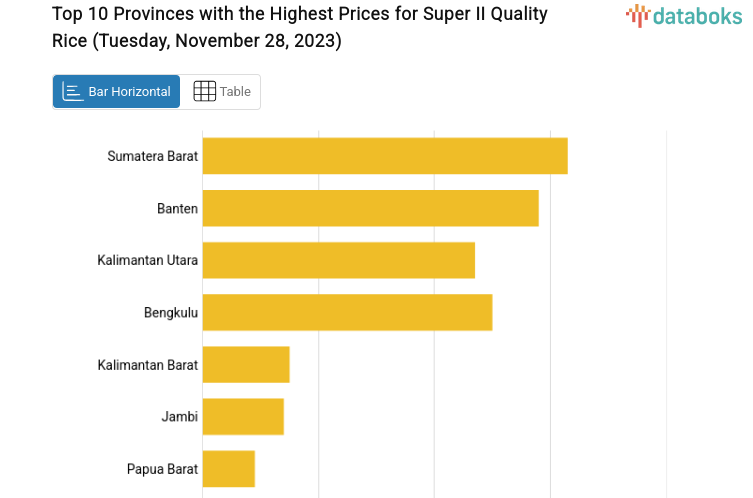This screenshot has width=753, height=498.
Task: Click the databoks logo icon
Action: [x=638, y=15]
